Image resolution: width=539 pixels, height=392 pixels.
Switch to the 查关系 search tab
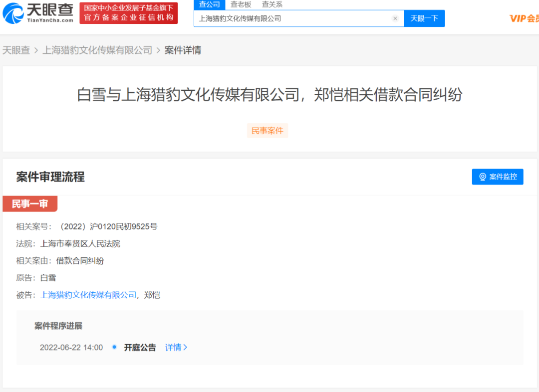pyautogui.click(x=272, y=4)
